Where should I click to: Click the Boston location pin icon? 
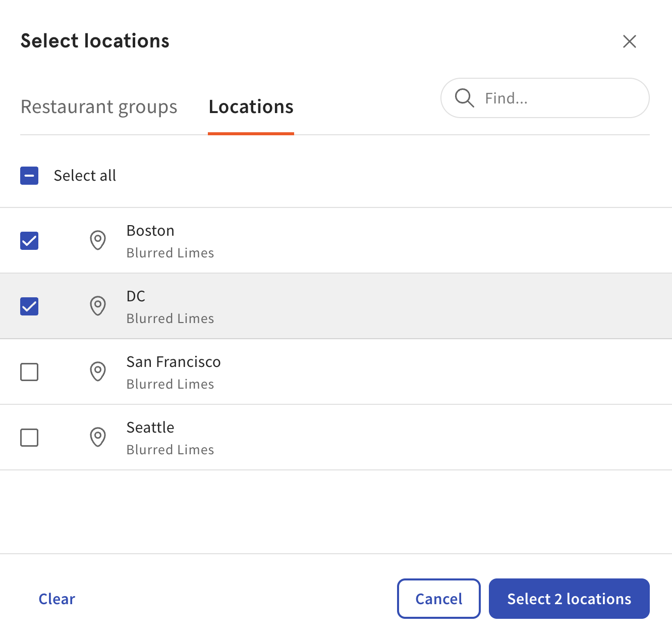(98, 241)
